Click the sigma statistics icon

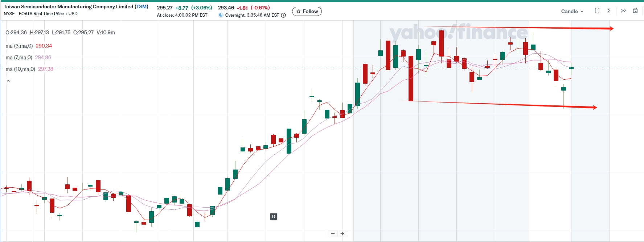(x=609, y=11)
